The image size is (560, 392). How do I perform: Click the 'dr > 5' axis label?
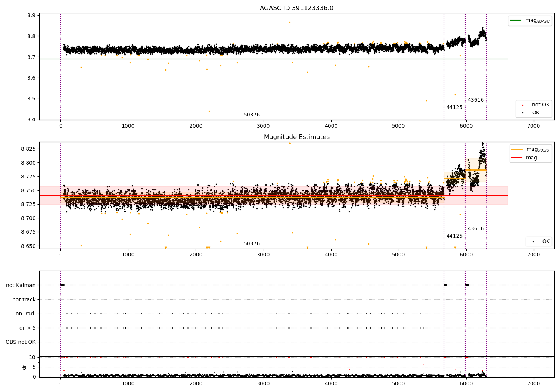(x=28, y=328)
